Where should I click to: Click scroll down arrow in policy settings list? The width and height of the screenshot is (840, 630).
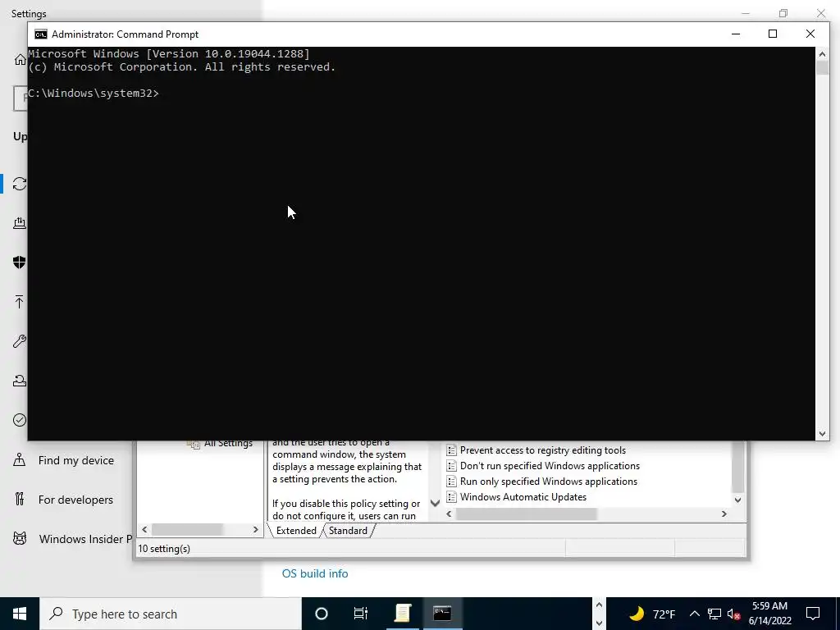pos(737,500)
